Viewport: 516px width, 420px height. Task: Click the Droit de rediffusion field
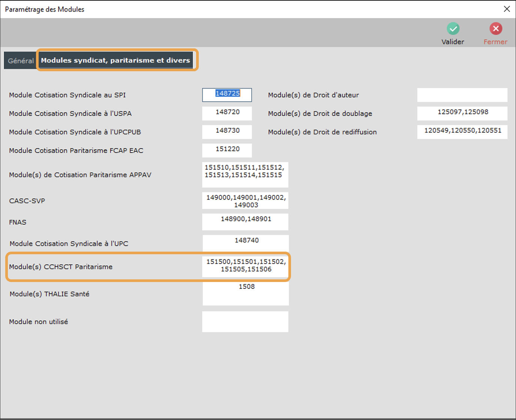point(462,132)
